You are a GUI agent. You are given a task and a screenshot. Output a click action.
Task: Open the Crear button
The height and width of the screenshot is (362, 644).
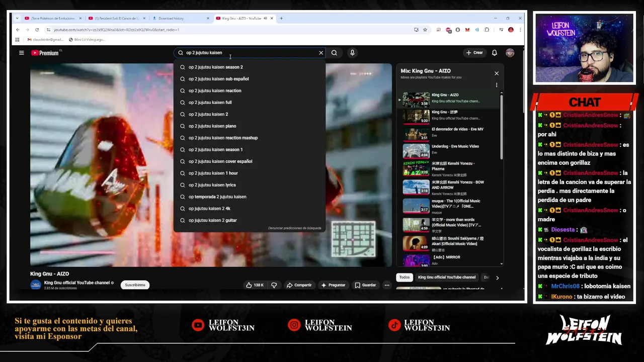pyautogui.click(x=474, y=53)
